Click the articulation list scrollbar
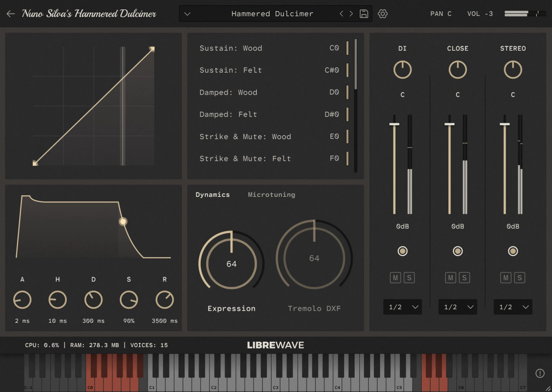 point(356,64)
